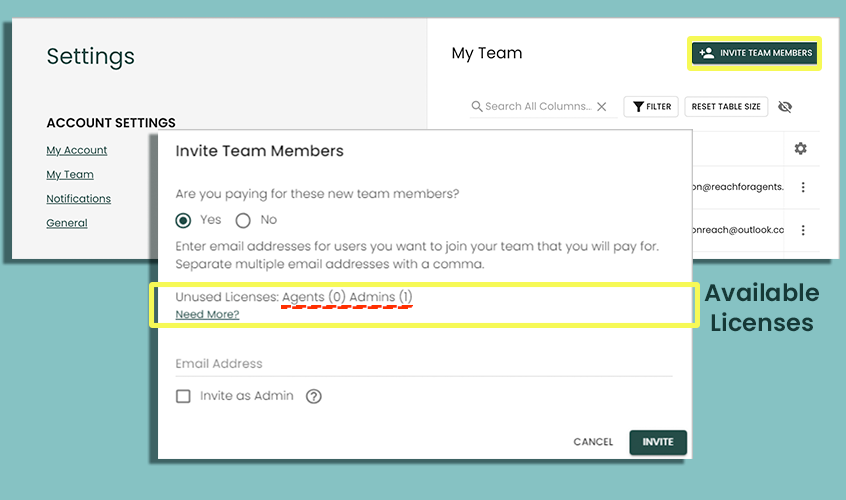Open the Filter options
Screen dimensions: 846x500
[x=651, y=107]
